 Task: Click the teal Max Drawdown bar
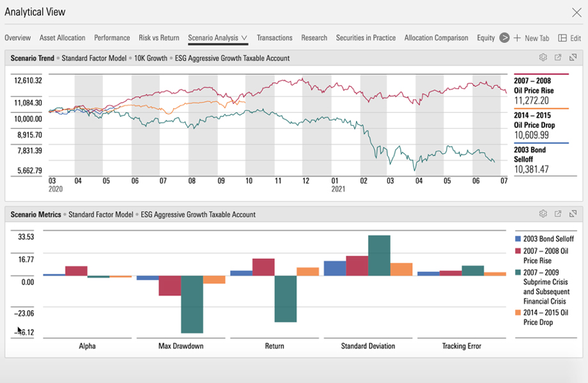click(x=192, y=304)
